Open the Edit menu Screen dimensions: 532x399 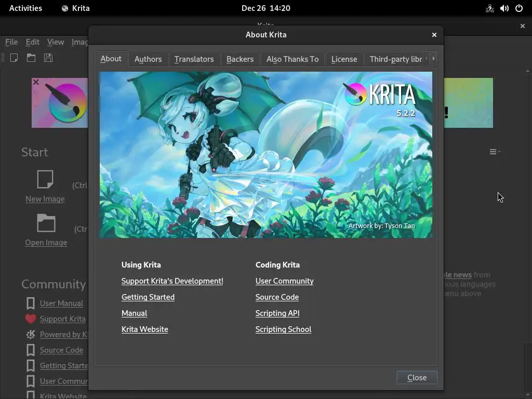coord(33,42)
